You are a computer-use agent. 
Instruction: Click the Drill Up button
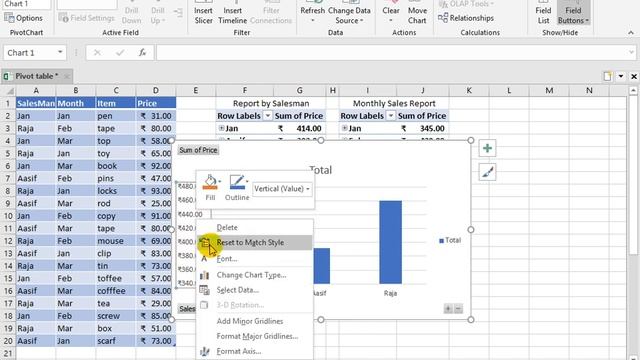[158, 15]
